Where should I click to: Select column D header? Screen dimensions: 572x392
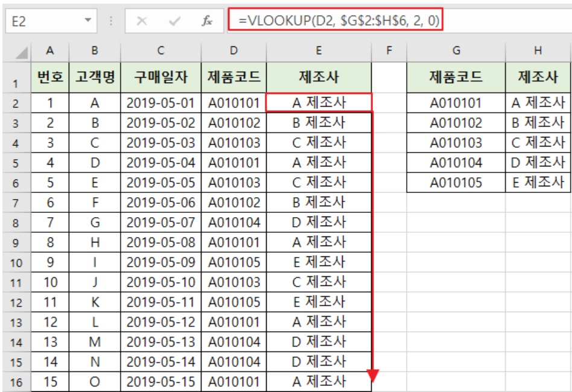click(x=234, y=51)
